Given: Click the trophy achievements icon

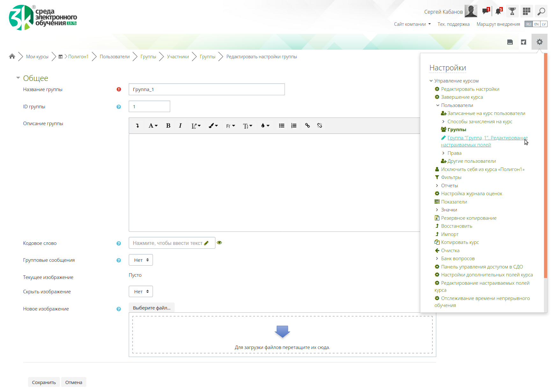Looking at the screenshot, I should [512, 11].
